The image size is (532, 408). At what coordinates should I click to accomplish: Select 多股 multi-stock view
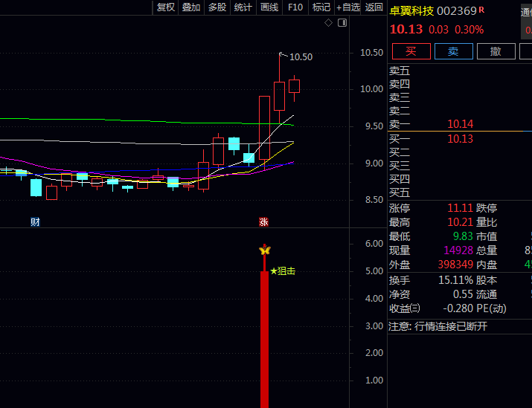[x=217, y=7]
